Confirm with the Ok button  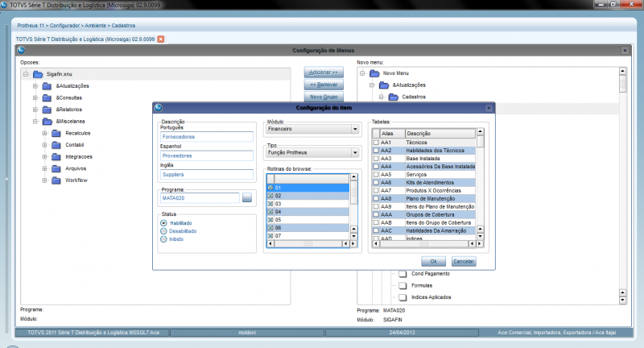[434, 262]
